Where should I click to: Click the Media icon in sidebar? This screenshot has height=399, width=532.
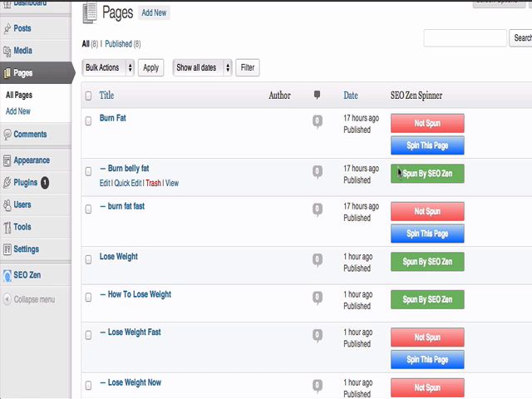[7, 52]
